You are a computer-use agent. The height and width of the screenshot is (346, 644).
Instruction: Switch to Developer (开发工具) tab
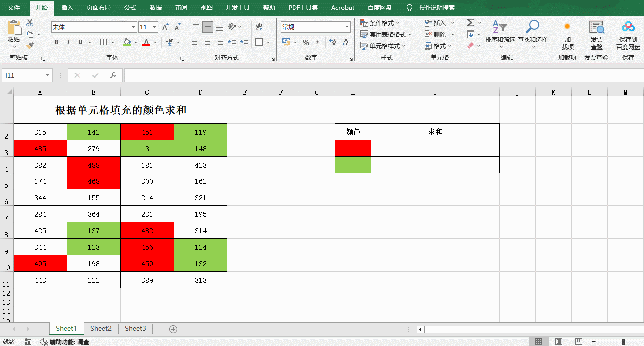(x=238, y=8)
